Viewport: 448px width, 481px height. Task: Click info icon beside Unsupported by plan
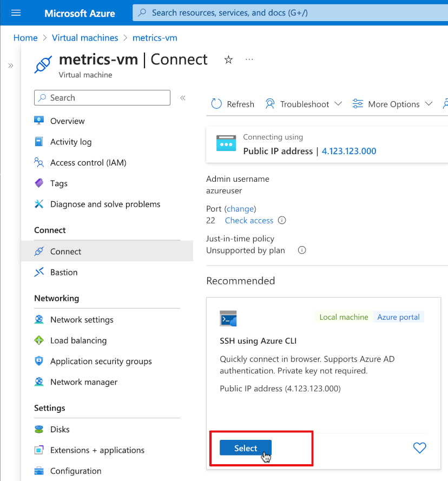[302, 250]
